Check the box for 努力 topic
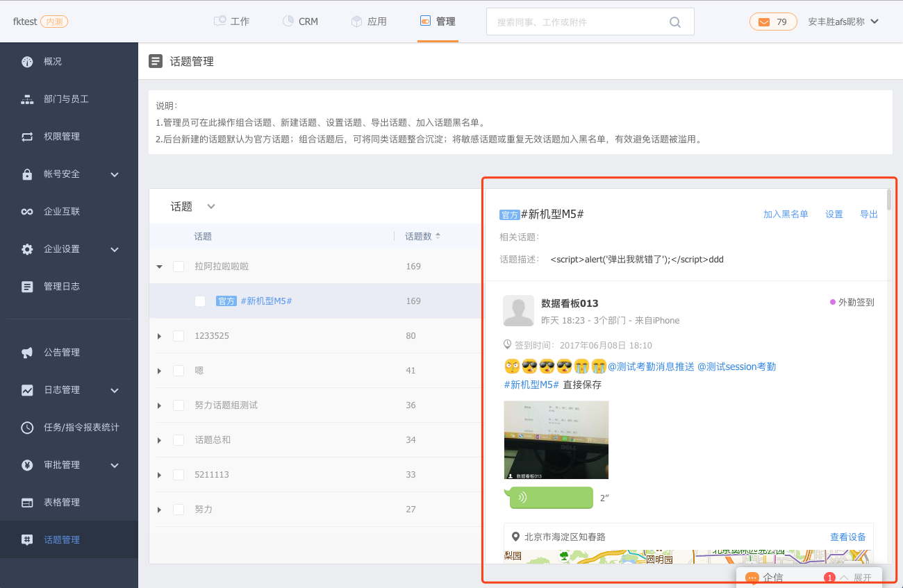Viewport: 903px width, 588px height. [179, 510]
